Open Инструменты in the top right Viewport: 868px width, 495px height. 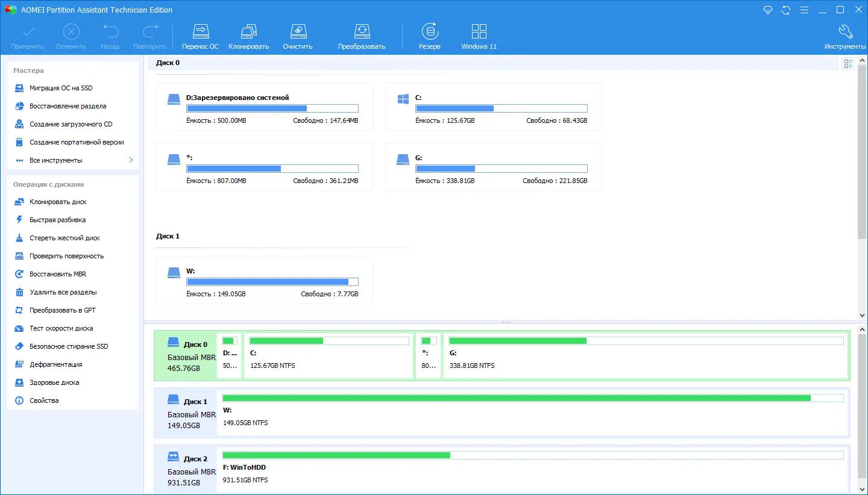coord(845,34)
